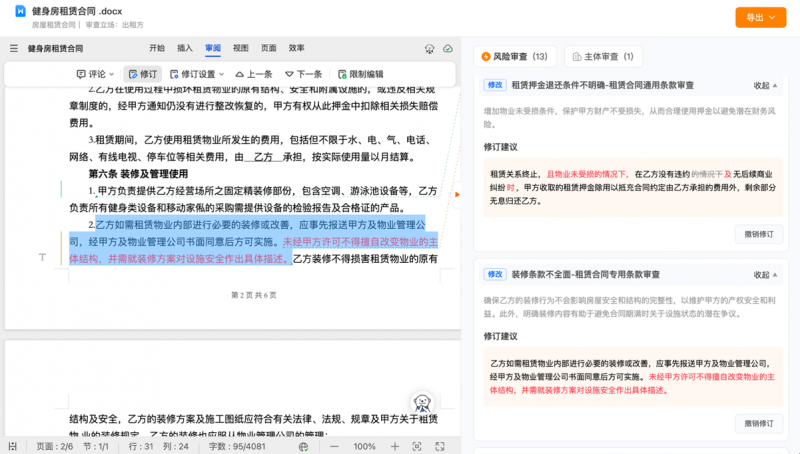Click the AI assistant robot avatar
This screenshot has width=800, height=454.
coord(423,403)
